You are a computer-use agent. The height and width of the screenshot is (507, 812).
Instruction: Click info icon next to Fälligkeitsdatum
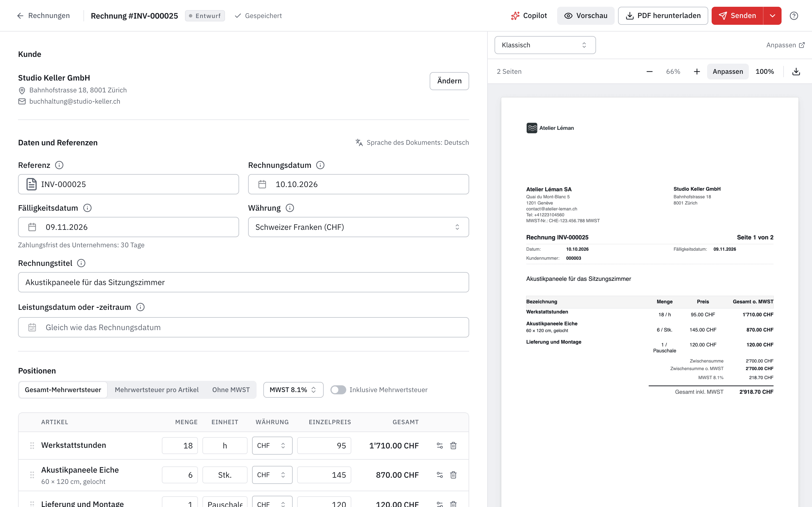click(x=87, y=208)
